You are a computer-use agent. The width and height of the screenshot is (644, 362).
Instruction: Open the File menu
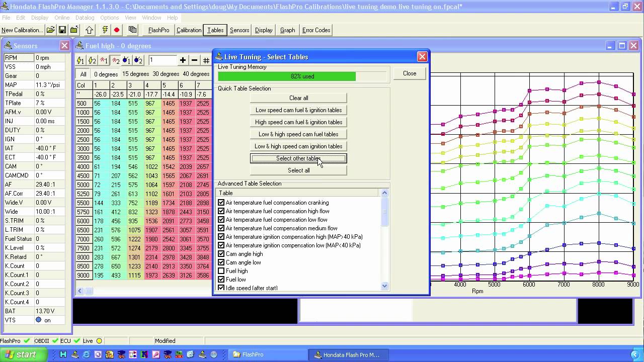(6, 18)
